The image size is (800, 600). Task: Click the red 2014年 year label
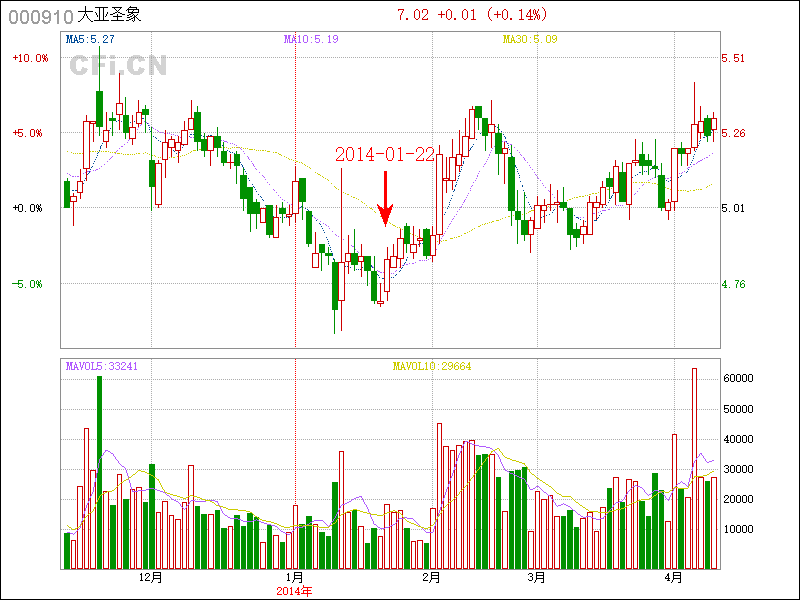pos(294,592)
